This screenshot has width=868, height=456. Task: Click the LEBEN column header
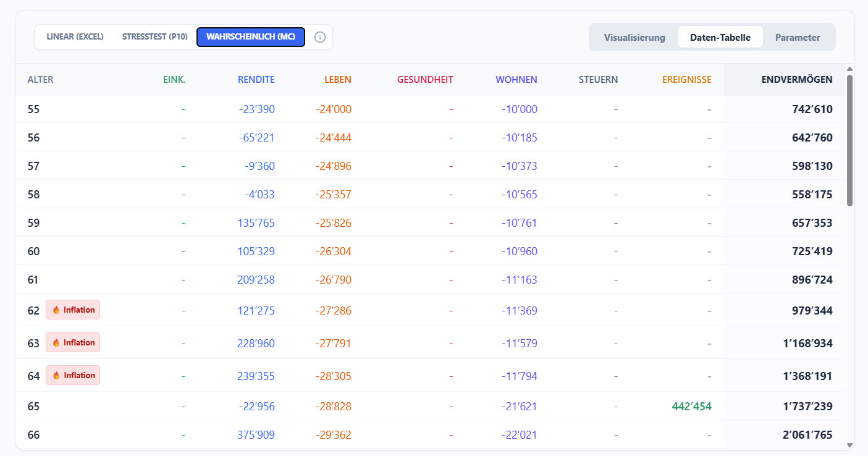click(x=337, y=80)
